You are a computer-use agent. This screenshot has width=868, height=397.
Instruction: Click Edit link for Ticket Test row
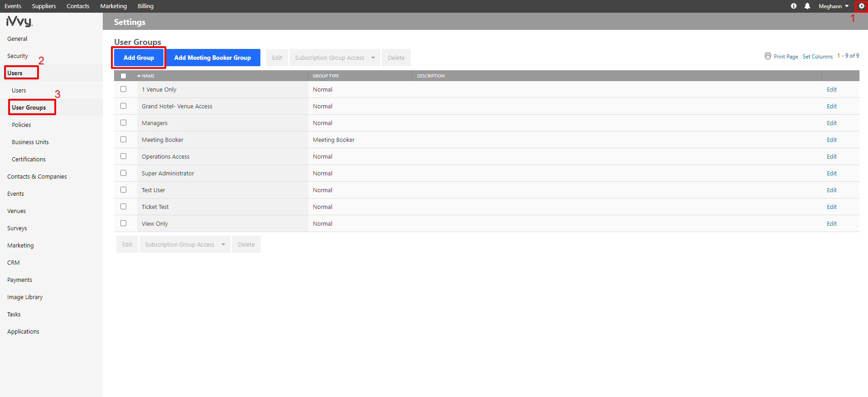coord(832,207)
